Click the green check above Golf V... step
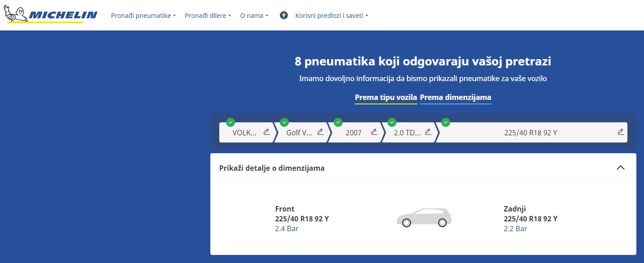Viewport: 644px width, 263px height. click(284, 122)
